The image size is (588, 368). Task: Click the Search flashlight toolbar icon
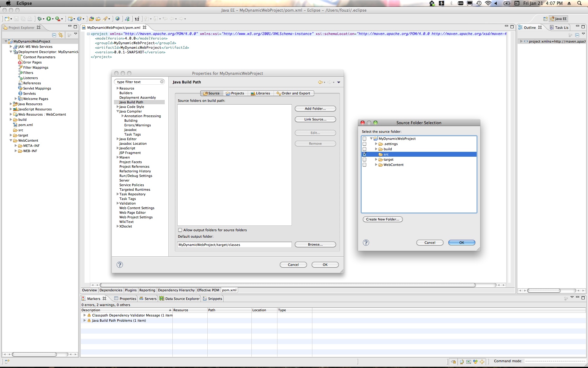[105, 19]
